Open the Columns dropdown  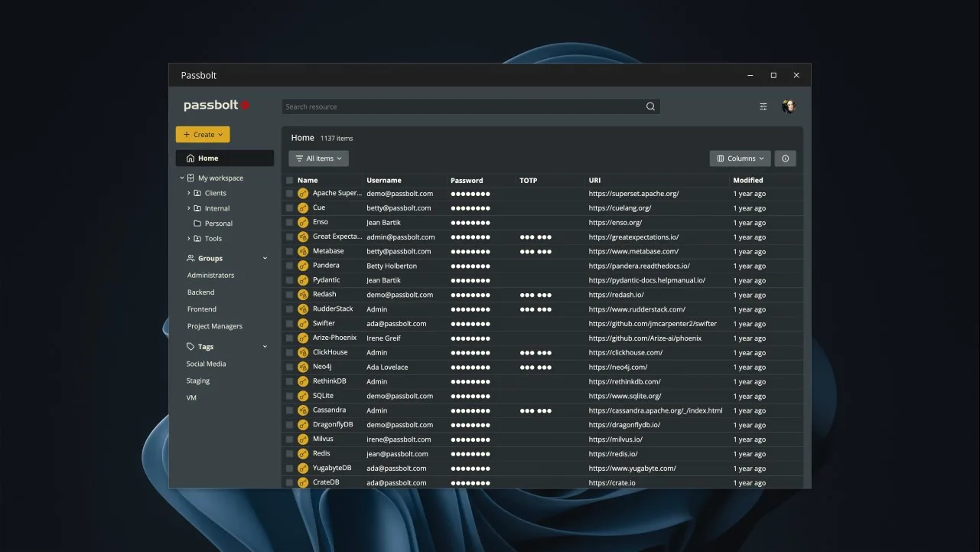tap(740, 158)
